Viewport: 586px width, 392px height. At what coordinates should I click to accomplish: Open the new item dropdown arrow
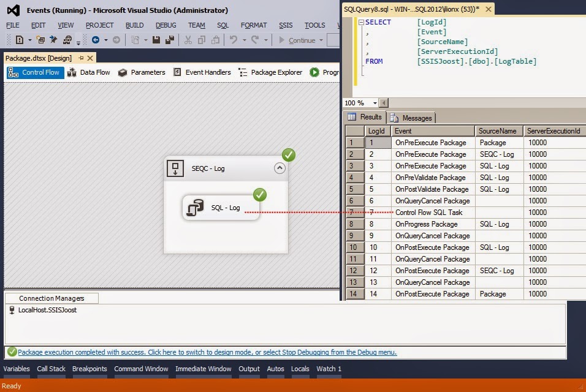30,40
